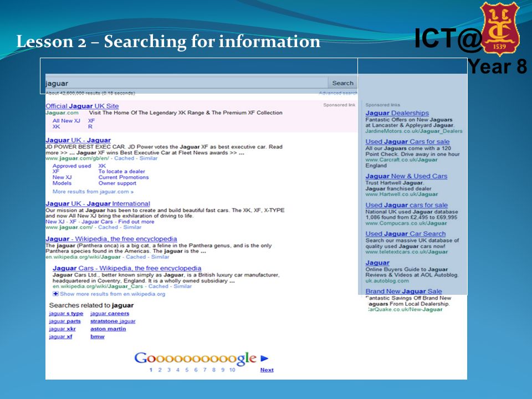The height and width of the screenshot is (399, 532).
Task: Open the Owner support link
Action: click(x=117, y=183)
